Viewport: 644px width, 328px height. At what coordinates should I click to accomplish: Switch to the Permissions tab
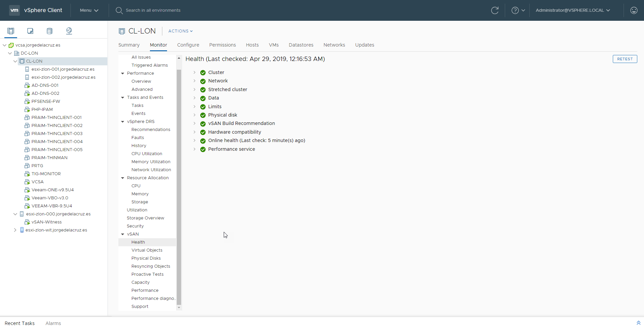(x=222, y=45)
